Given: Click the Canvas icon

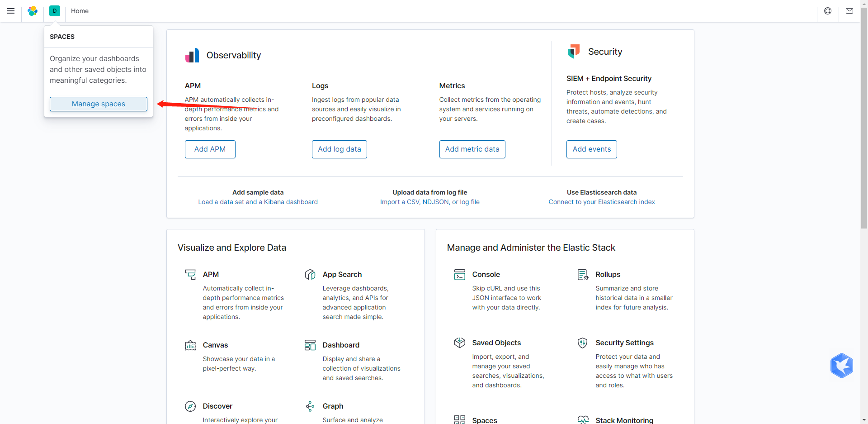Looking at the screenshot, I should pyautogui.click(x=190, y=345).
